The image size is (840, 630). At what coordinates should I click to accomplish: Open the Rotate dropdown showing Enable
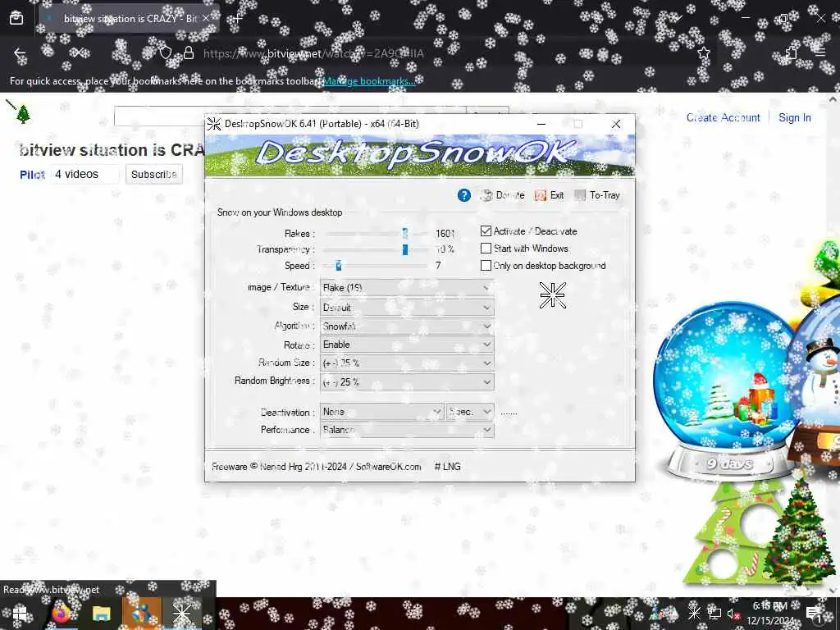[x=407, y=345]
